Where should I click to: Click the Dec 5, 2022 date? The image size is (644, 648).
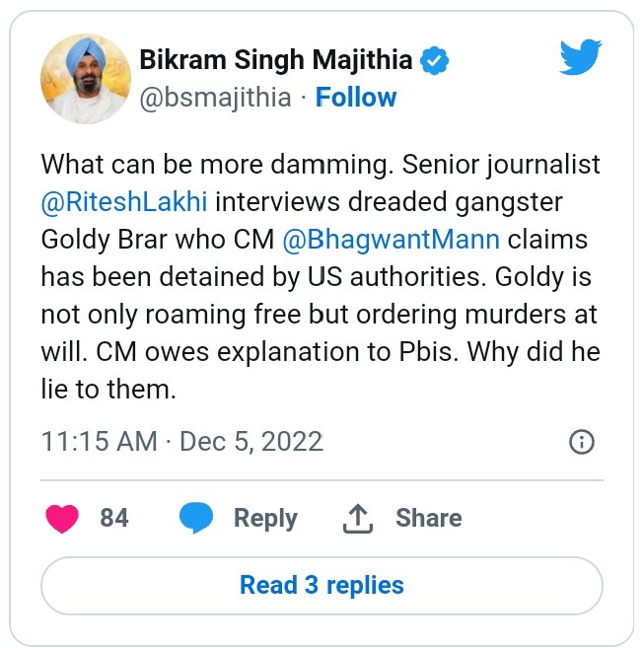pos(252,441)
